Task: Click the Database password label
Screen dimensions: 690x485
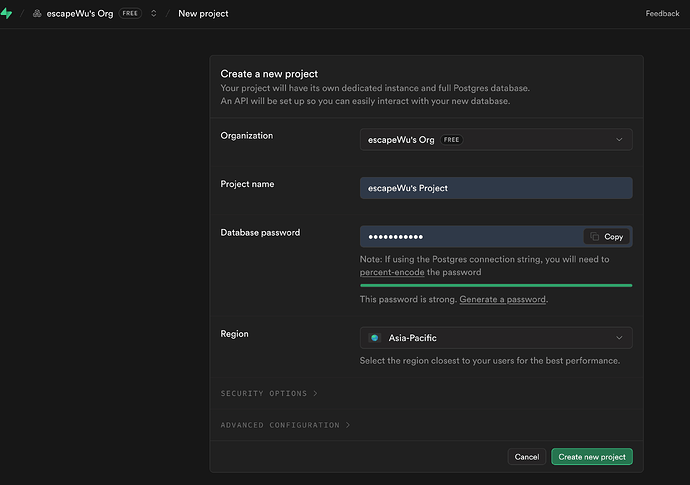Action: pyautogui.click(x=260, y=232)
